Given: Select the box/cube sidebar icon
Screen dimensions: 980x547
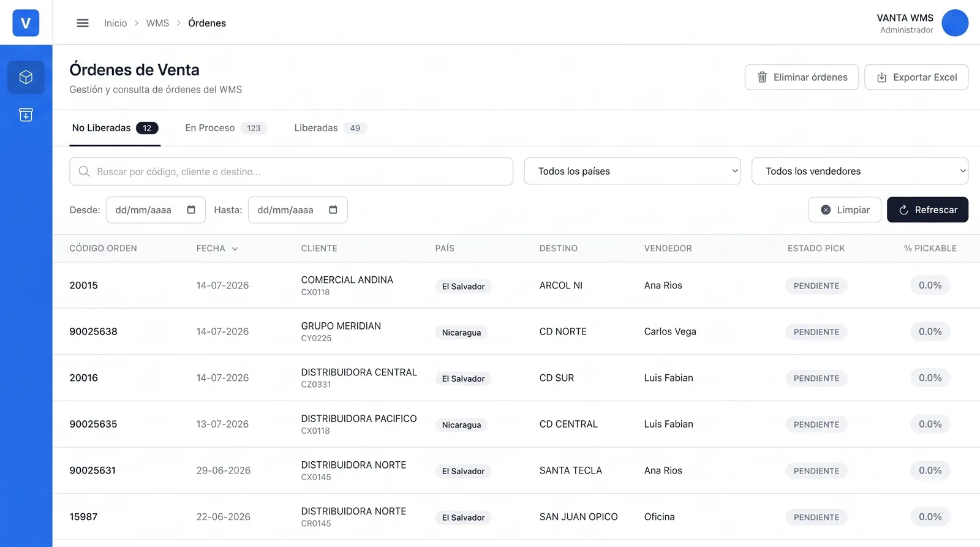Looking at the screenshot, I should [26, 77].
